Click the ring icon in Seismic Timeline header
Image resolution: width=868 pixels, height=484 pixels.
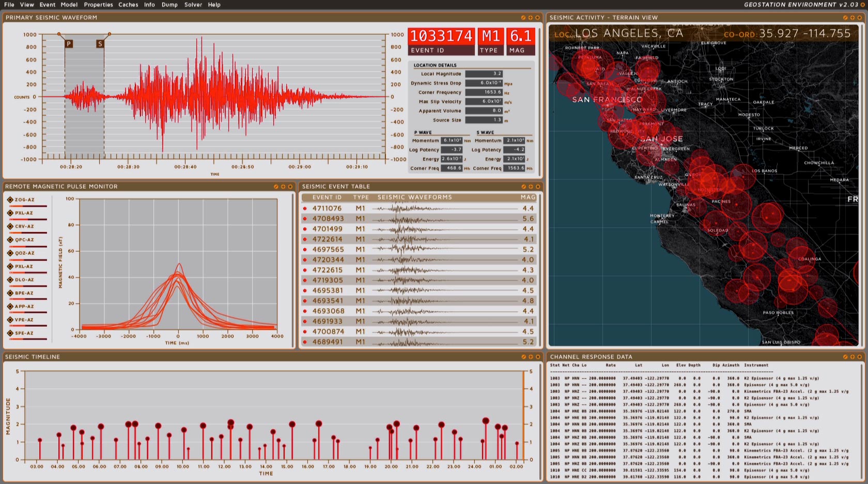click(x=537, y=357)
